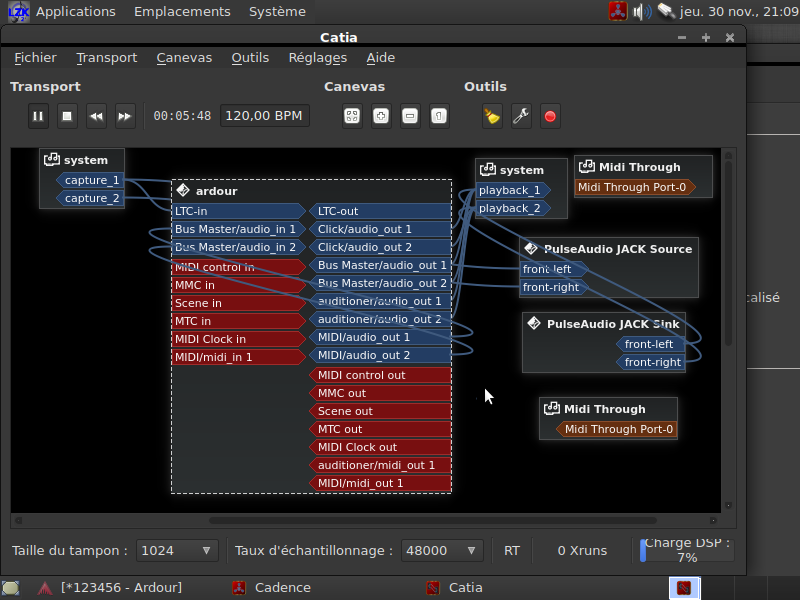Image resolution: width=800 pixels, height=600 pixels.
Task: Select the playback_1 port
Action: point(513,190)
